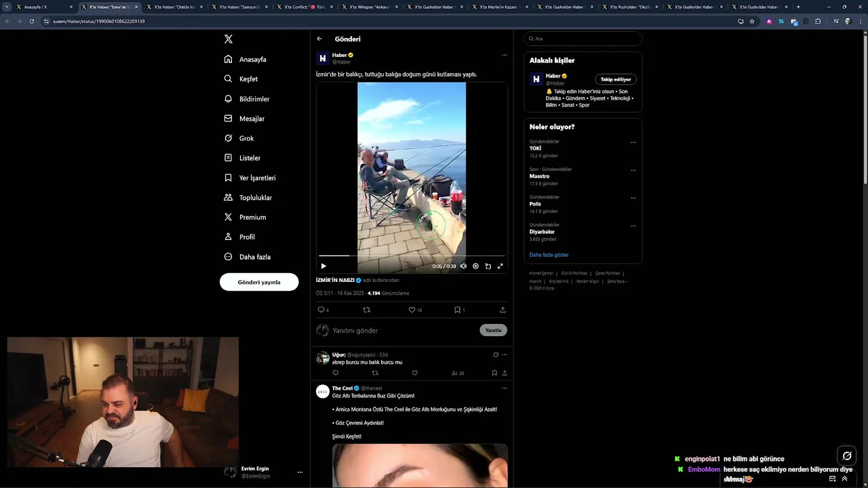The image size is (868, 488).
Task: Toggle video fullscreen
Action: 500,266
